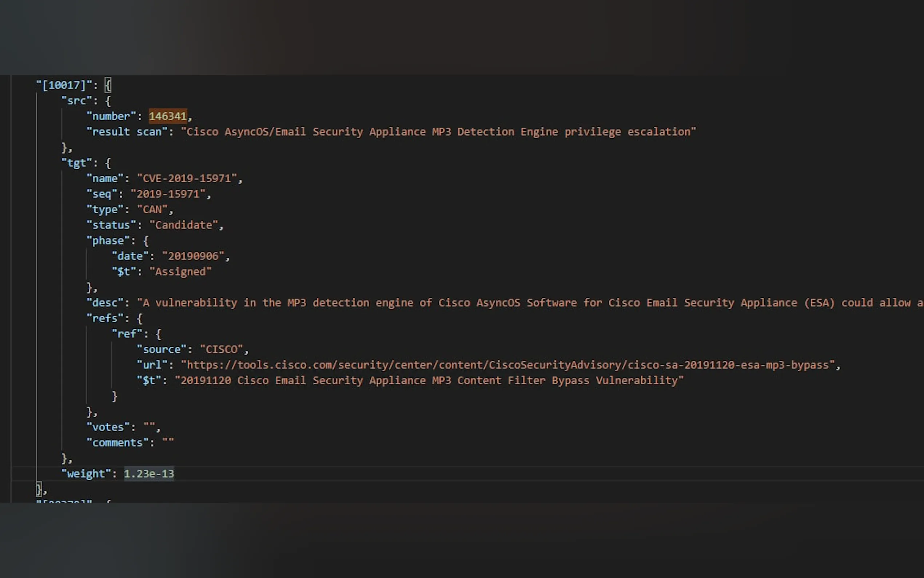Click the "CISCO" source value

(221, 349)
